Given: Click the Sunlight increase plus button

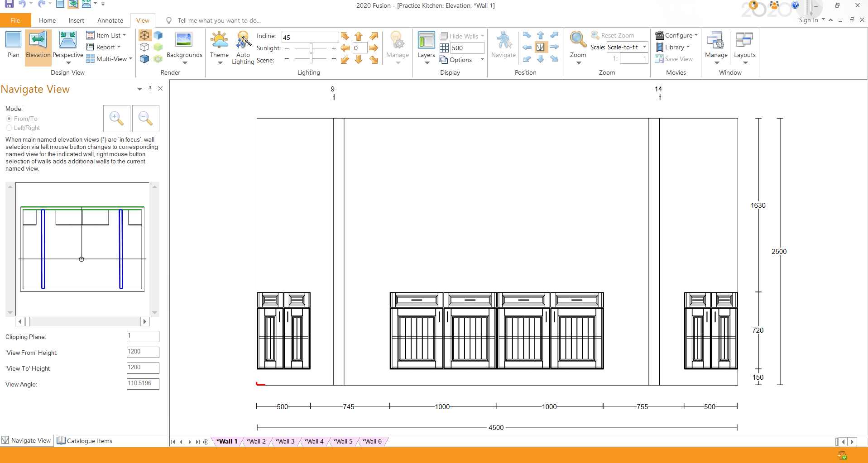Looking at the screenshot, I should click(x=334, y=48).
